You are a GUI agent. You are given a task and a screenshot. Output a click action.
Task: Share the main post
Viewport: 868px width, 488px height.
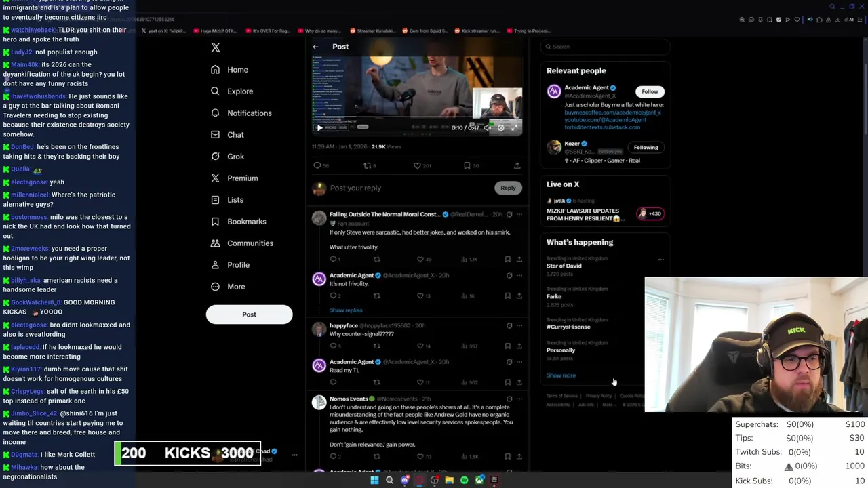(x=517, y=165)
